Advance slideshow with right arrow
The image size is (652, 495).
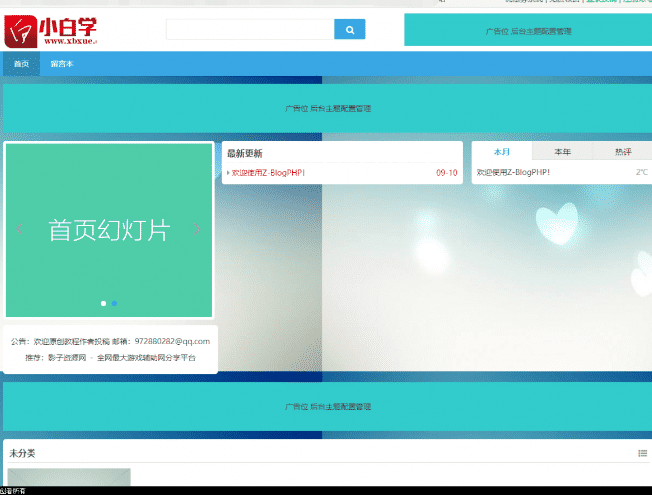point(197,230)
